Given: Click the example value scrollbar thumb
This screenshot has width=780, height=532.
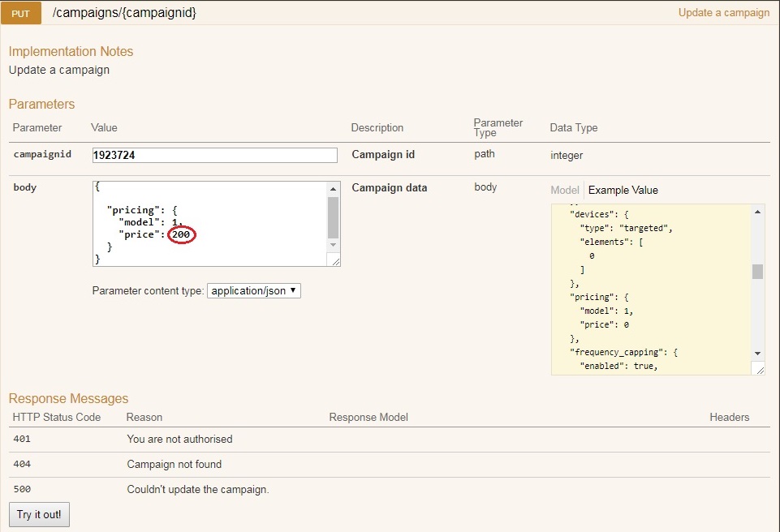Looking at the screenshot, I should [x=758, y=271].
